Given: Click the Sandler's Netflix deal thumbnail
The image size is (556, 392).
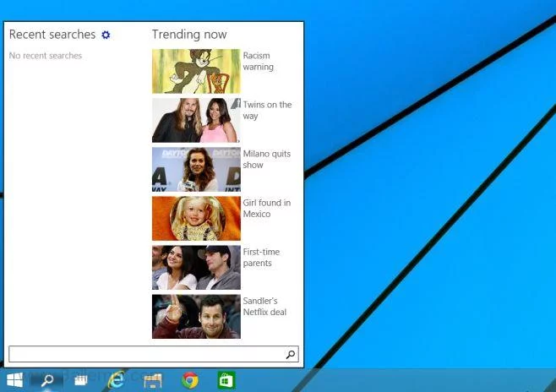Looking at the screenshot, I should [x=196, y=316].
